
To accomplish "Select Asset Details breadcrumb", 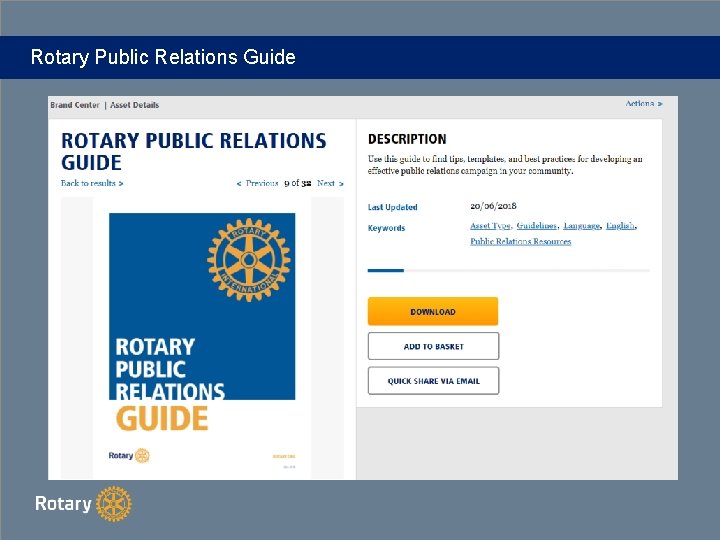I will pos(135,105).
